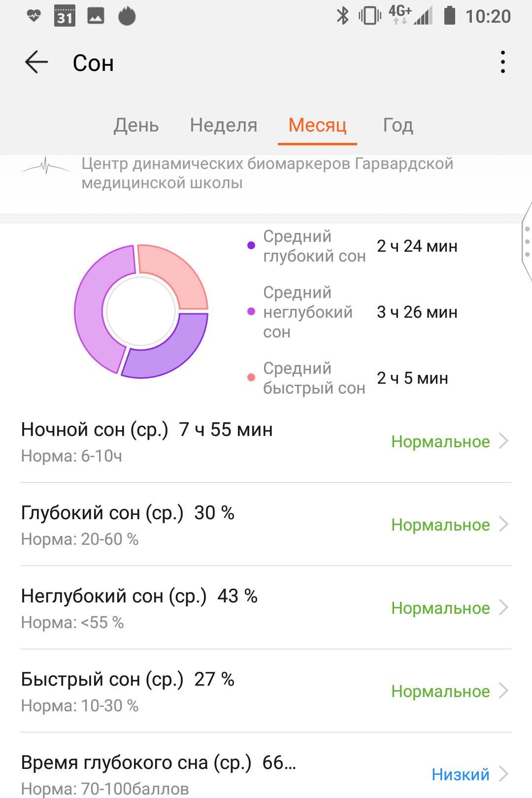Tap the battery status icon
The image size is (532, 798).
pos(449,16)
